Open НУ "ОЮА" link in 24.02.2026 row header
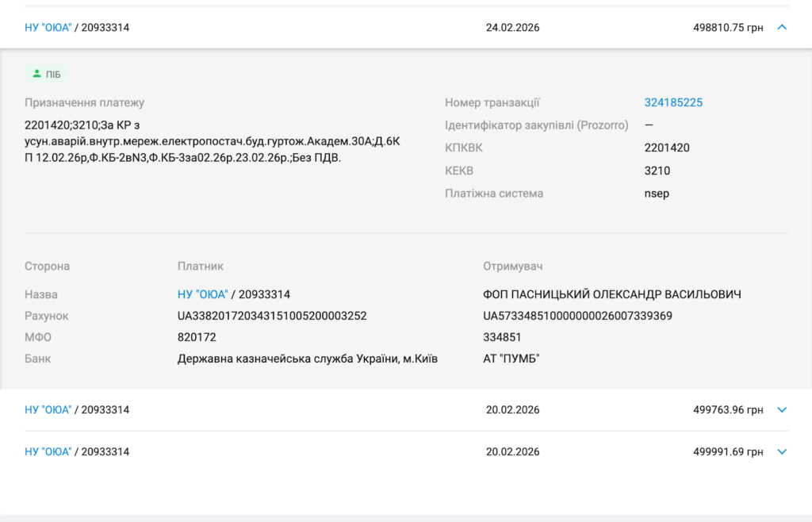The width and height of the screenshot is (812, 522). 48,28
